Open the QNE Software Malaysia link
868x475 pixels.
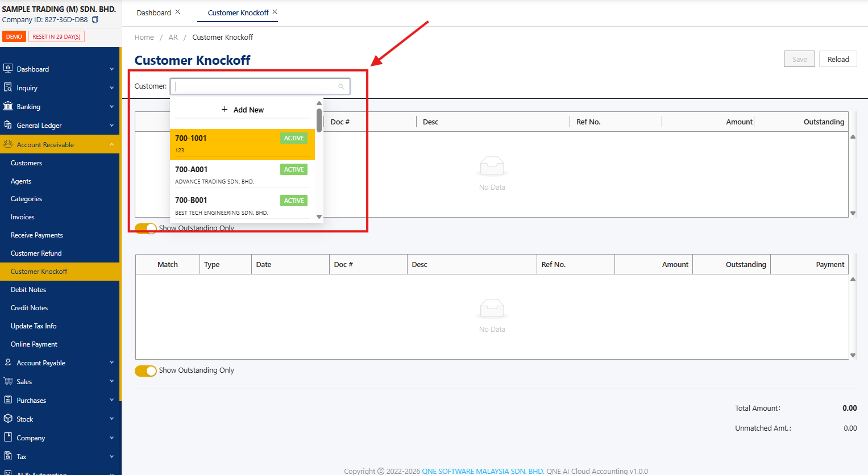(483, 471)
